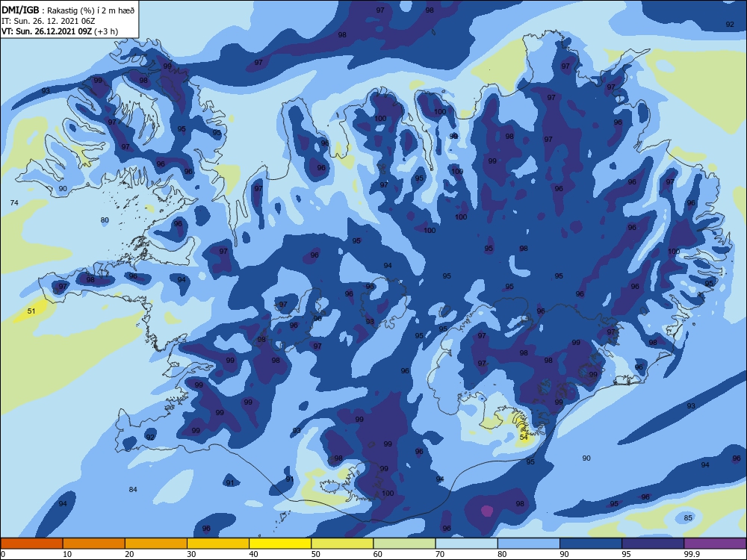Click the dark orange 0–10 legend swatch

coord(31,544)
